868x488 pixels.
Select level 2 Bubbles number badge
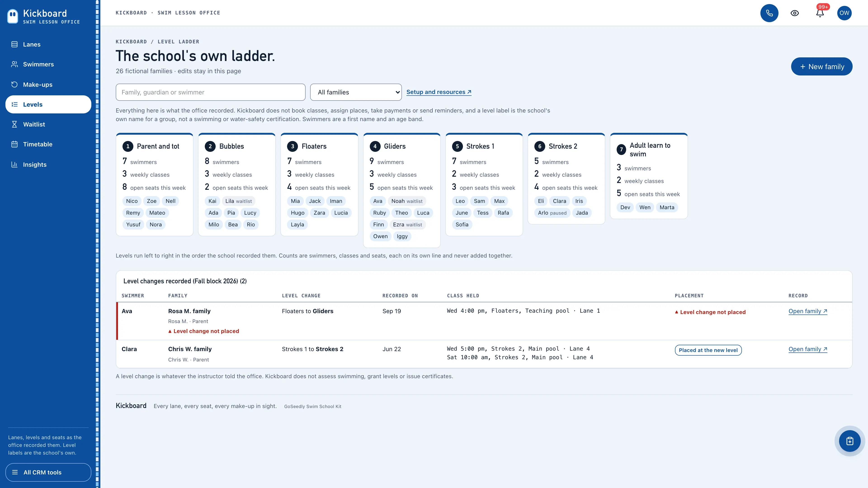pos(210,146)
